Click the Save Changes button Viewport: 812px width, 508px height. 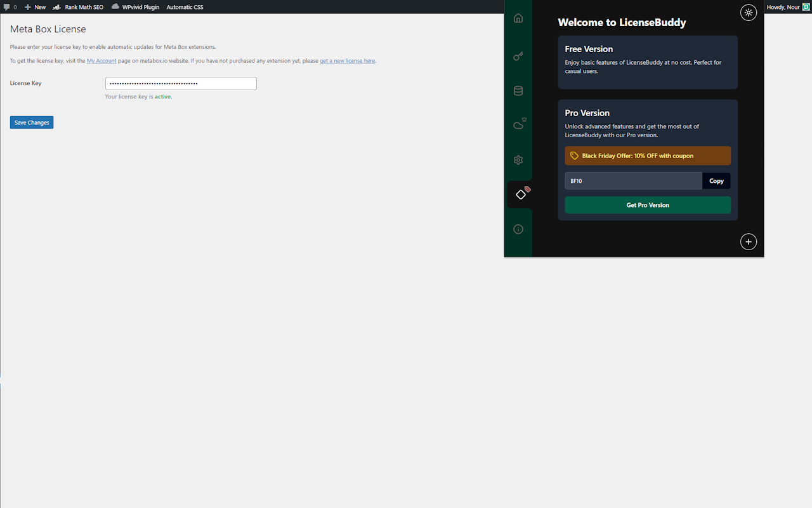[x=32, y=123]
